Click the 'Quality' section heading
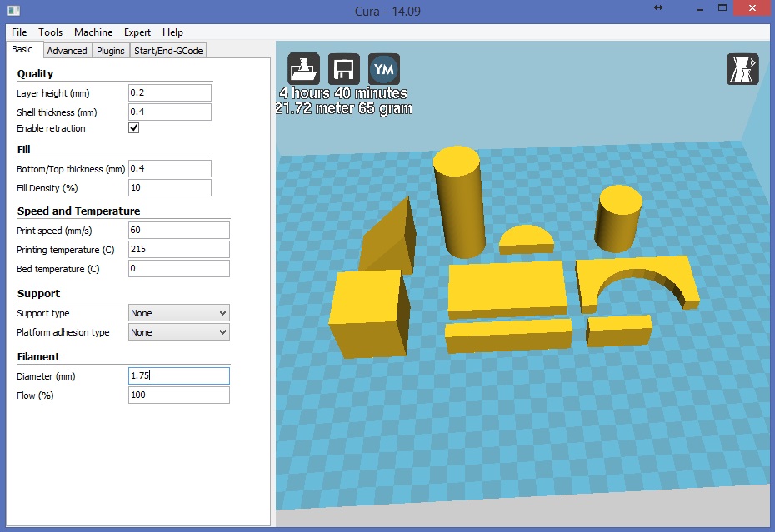 [35, 73]
